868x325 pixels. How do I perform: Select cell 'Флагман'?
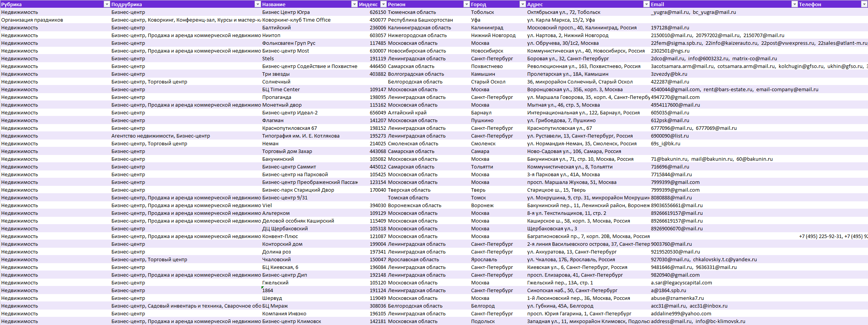309,120
